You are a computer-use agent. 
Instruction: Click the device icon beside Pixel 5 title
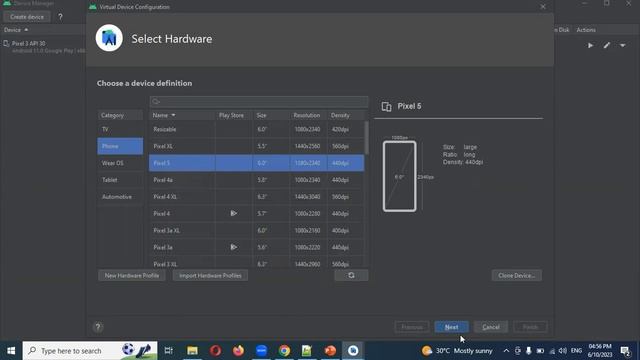[386, 107]
